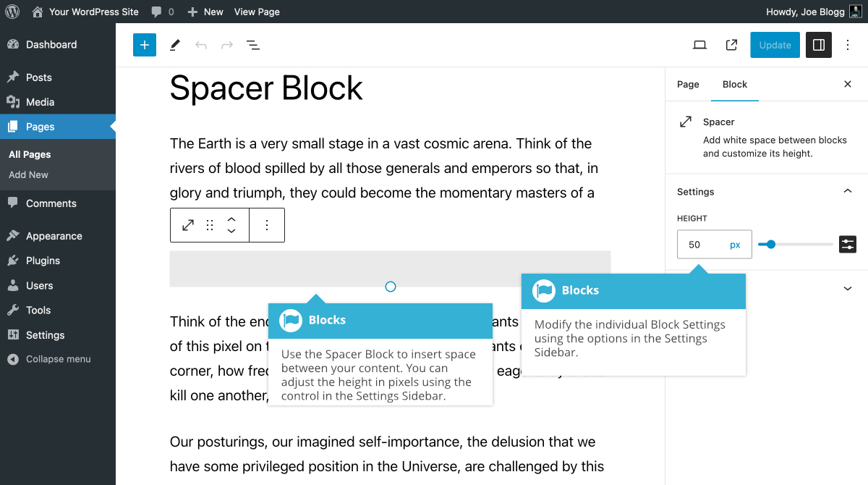
Task: Open the Add New pages link
Action: pyautogui.click(x=29, y=174)
